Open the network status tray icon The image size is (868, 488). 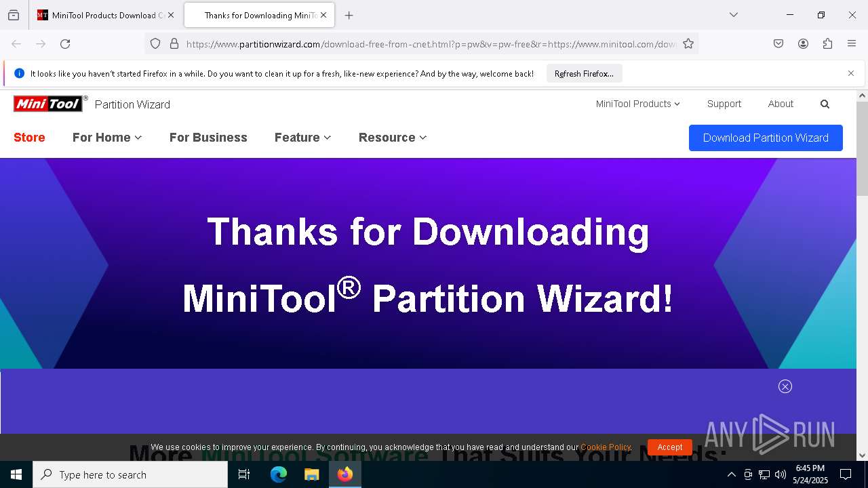pos(764,474)
